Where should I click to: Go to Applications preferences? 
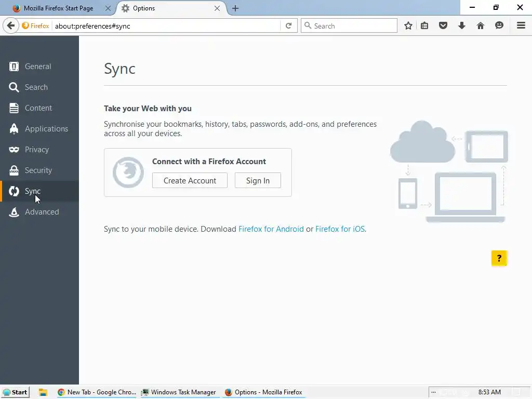tap(39, 129)
